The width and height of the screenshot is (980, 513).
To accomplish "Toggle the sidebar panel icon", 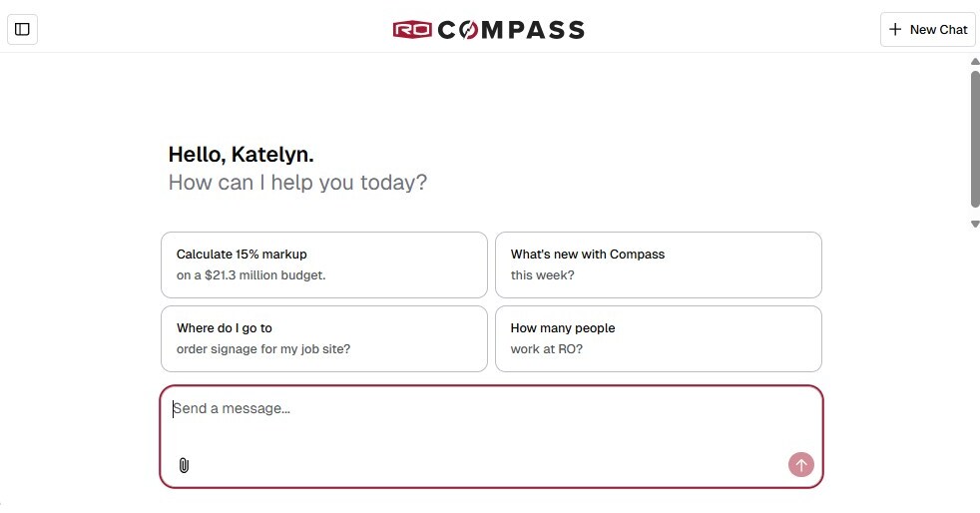I will (22, 29).
